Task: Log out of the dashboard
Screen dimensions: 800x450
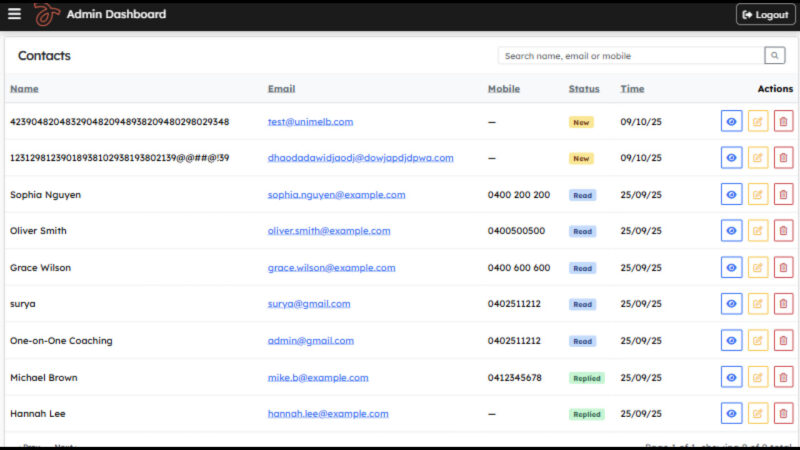Action: (x=764, y=14)
